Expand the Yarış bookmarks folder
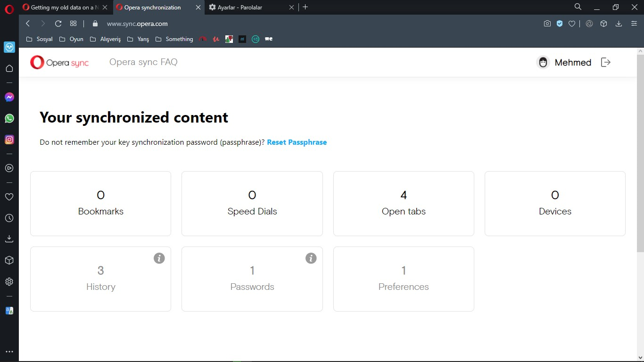The width and height of the screenshot is (644, 362). (138, 39)
